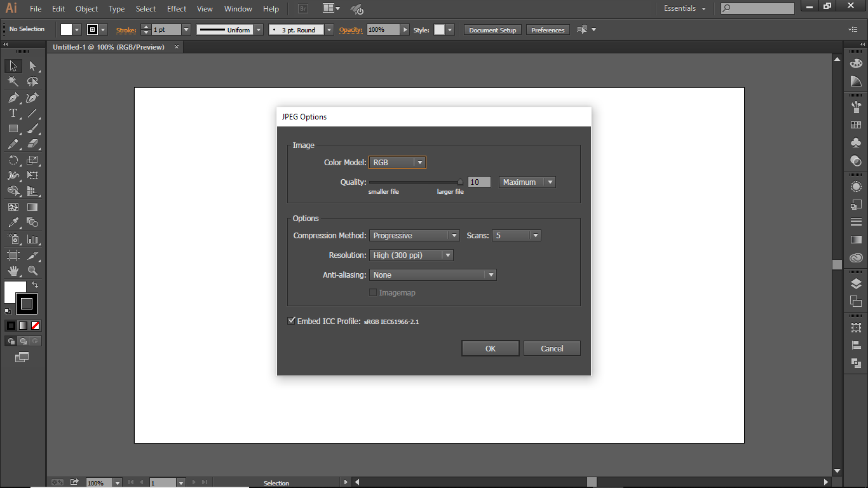
Task: Select the Selection tool
Action: click(x=13, y=65)
